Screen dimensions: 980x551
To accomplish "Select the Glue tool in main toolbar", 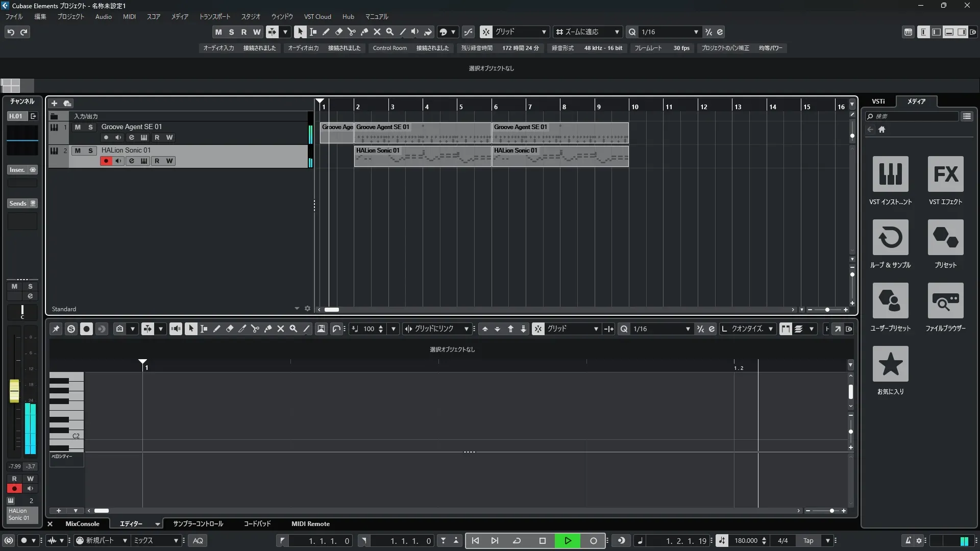I will click(364, 32).
